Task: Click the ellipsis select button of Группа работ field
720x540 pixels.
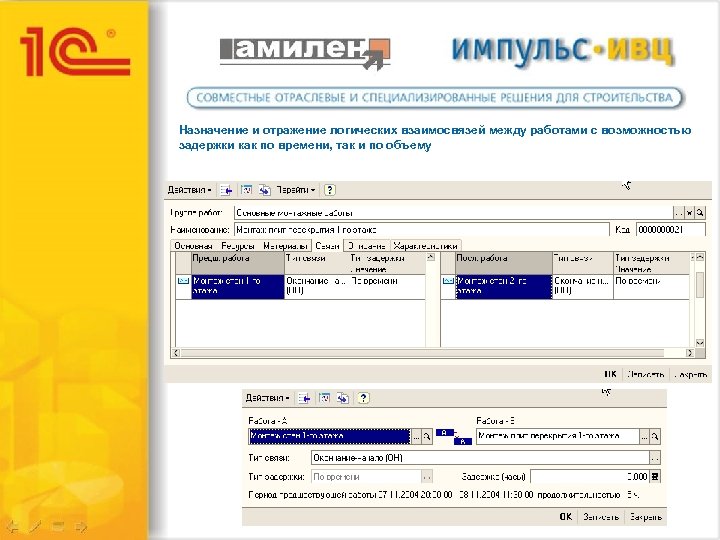Action: [678, 213]
